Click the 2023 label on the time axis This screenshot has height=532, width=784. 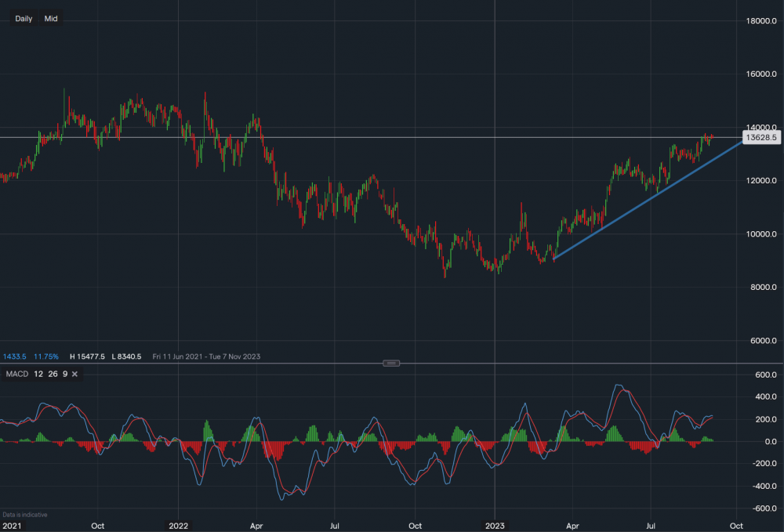[x=495, y=525]
